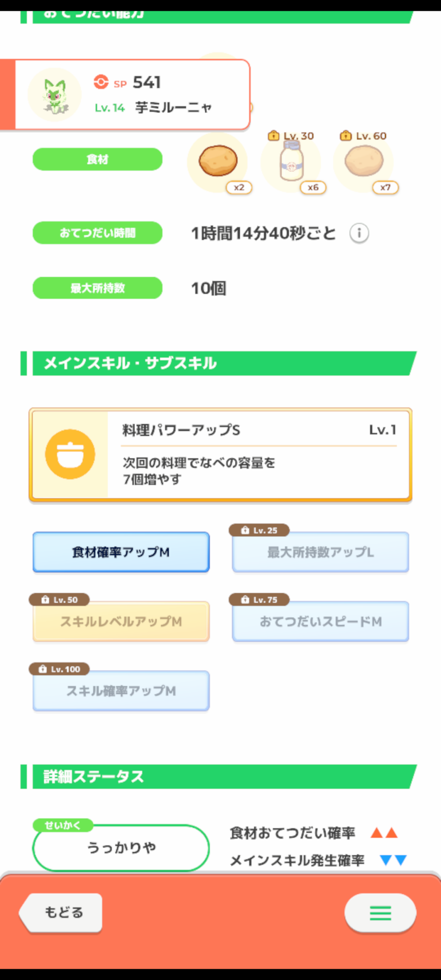Tap locked スキルレベルアップM sub skill
The height and width of the screenshot is (980, 441).
(121, 621)
